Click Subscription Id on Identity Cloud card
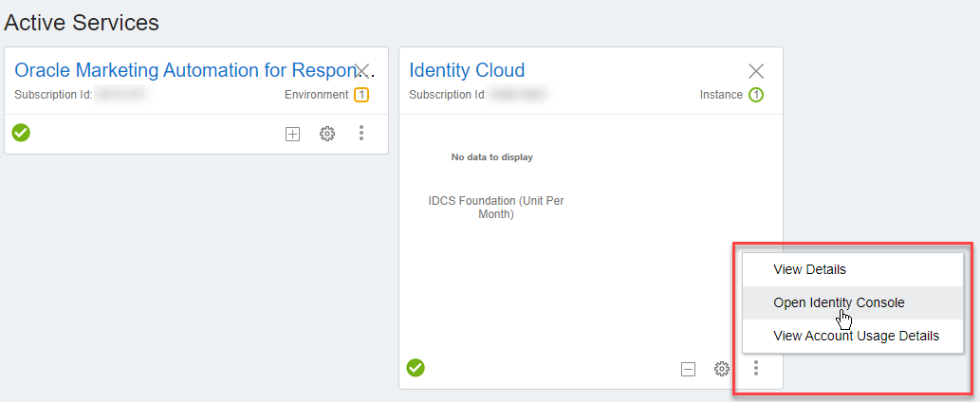 (x=447, y=95)
